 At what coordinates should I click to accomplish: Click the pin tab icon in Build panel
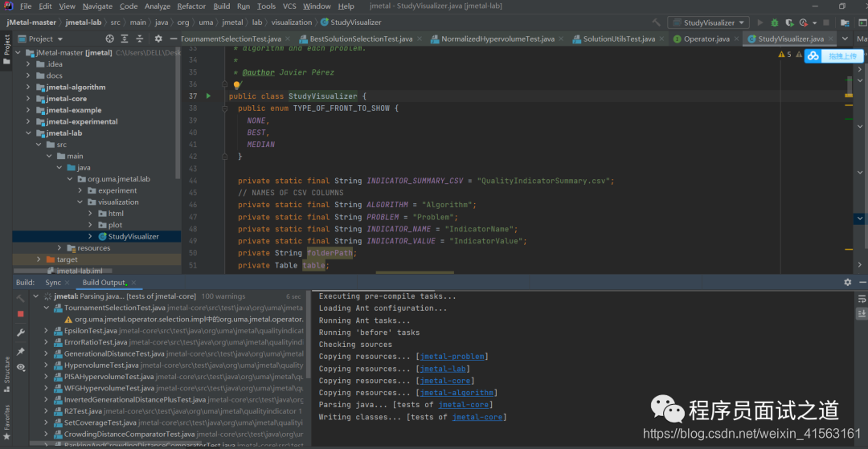20,351
